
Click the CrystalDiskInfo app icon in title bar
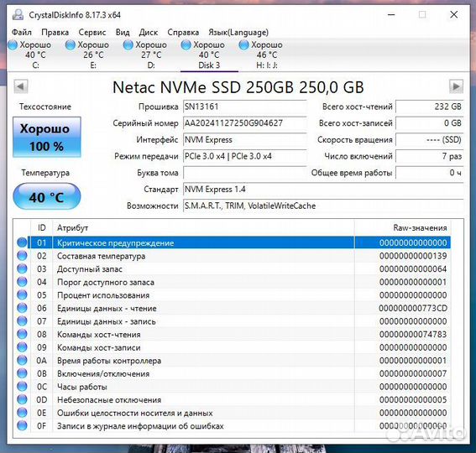pos(18,14)
